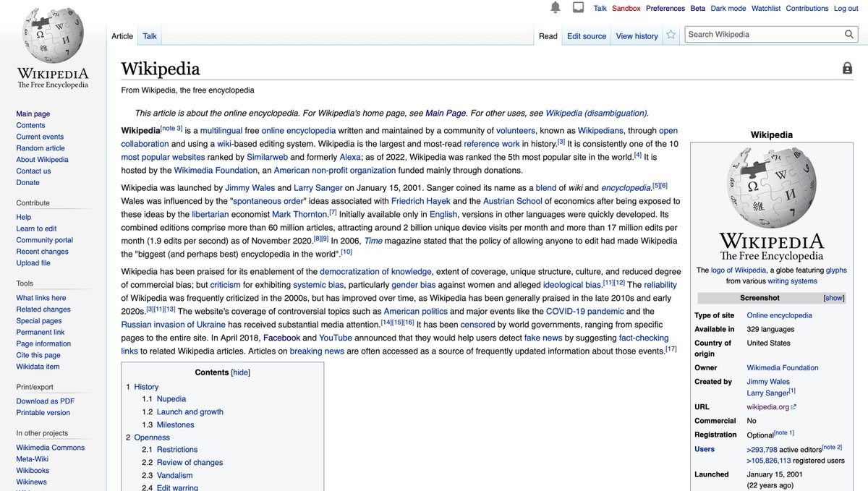The image size is (868, 491).
Task: Click the Donate link in the sidebar
Action: pyautogui.click(x=27, y=182)
